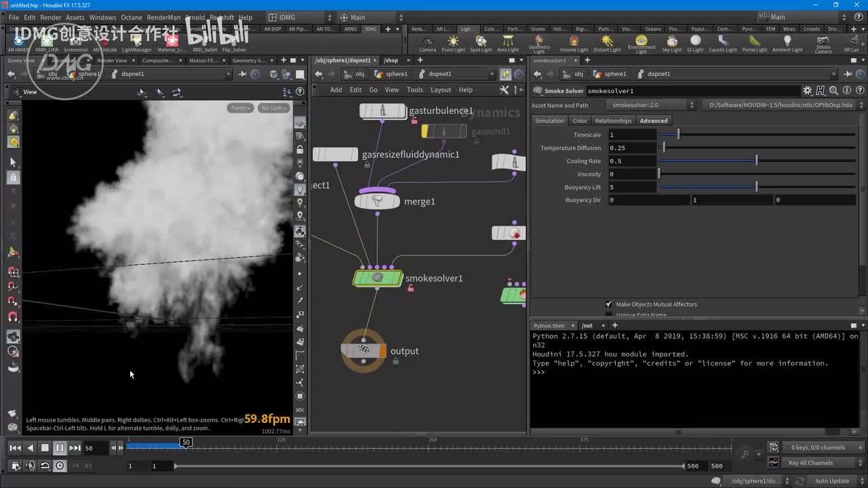Add a Point Light from the shelf
The image size is (868, 488).
point(453,43)
